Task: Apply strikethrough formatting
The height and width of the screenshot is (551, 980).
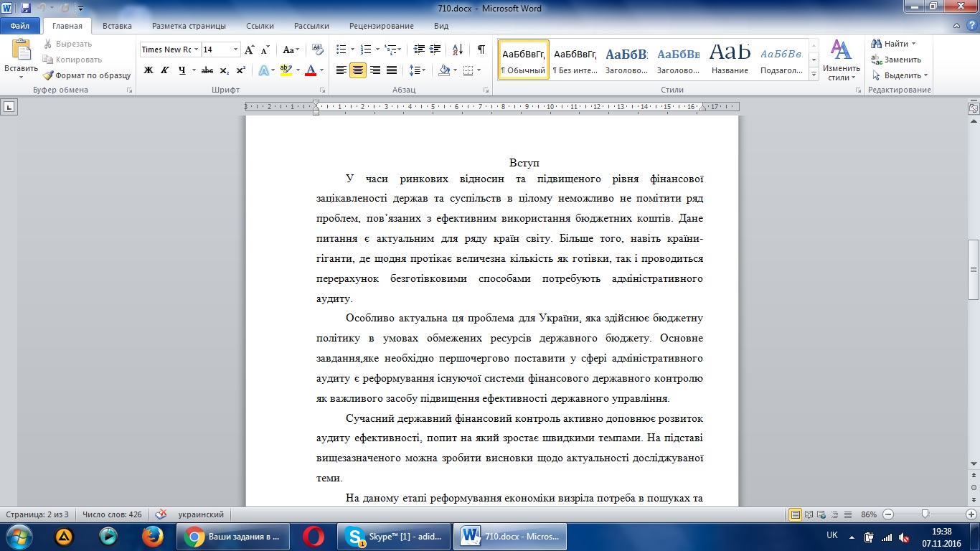Action: 207,70
